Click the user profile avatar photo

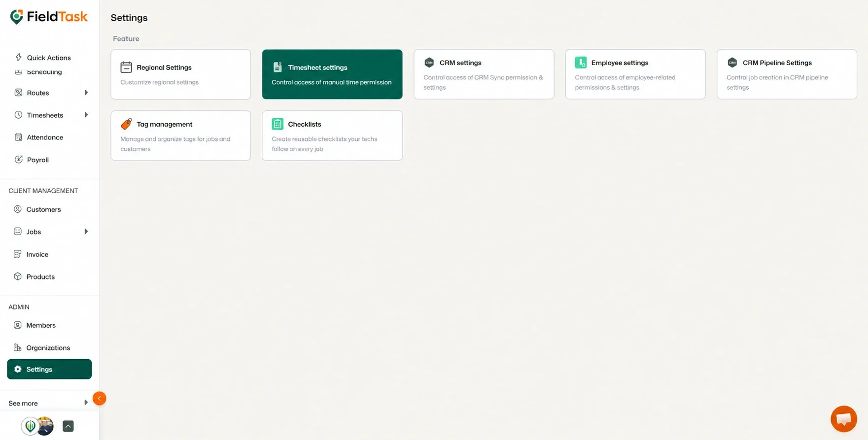[x=45, y=426]
